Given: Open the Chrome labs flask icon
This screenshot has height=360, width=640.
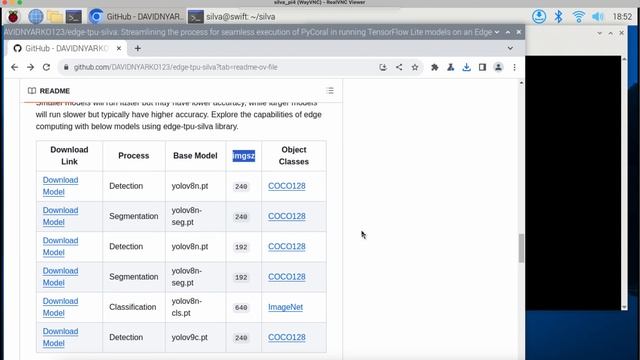Looking at the screenshot, I should 451,67.
